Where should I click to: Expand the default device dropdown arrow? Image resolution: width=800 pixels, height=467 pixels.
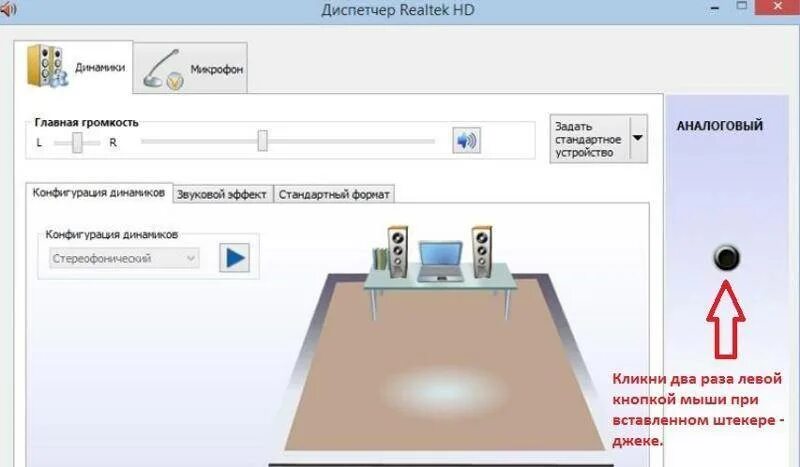[638, 138]
